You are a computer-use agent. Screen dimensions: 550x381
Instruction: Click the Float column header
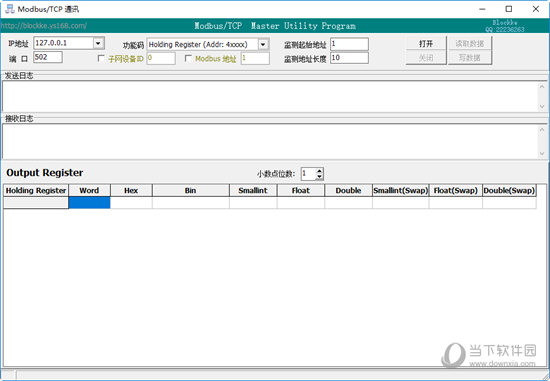(301, 190)
